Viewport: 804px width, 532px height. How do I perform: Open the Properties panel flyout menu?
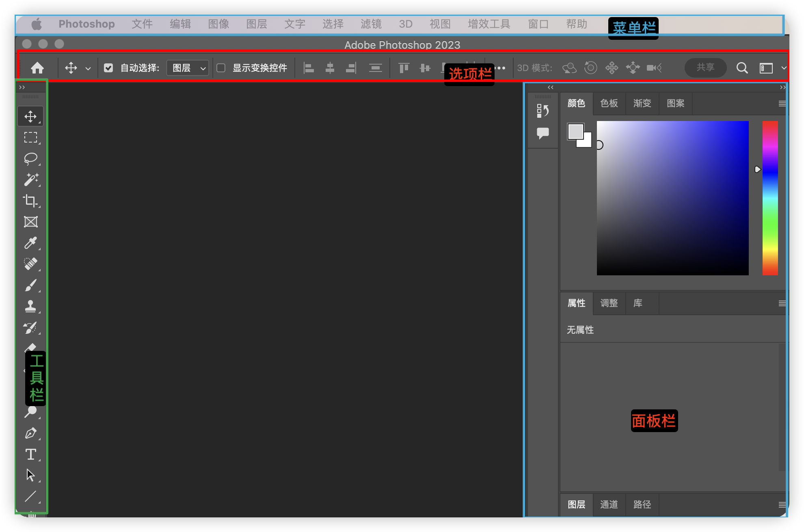coord(782,303)
